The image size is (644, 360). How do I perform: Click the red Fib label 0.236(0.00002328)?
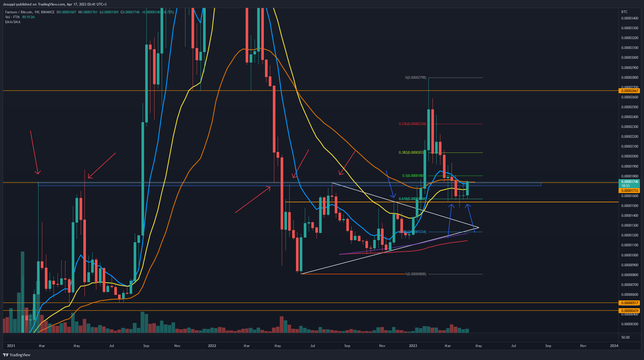(x=412, y=124)
